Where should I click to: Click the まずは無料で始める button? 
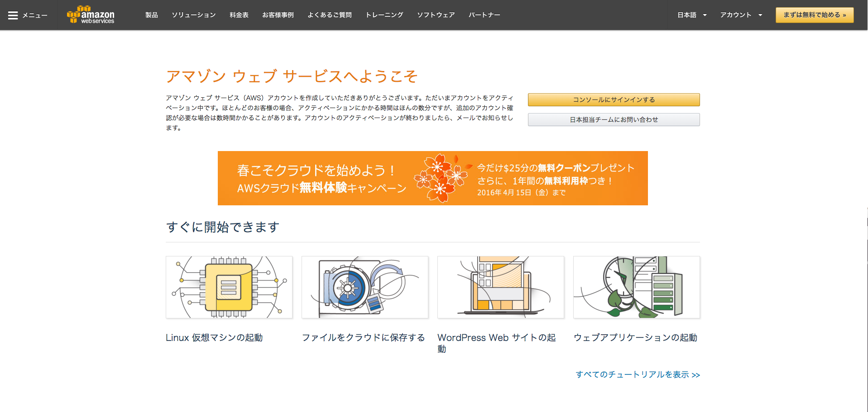click(814, 14)
